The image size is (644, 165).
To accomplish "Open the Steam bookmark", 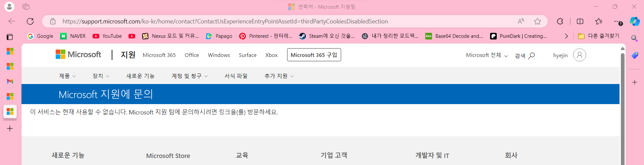I will (x=327, y=36).
